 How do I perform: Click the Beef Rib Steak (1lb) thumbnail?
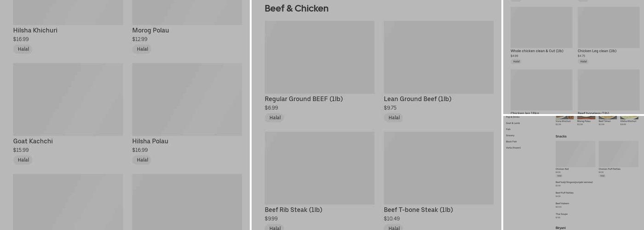[320, 168]
